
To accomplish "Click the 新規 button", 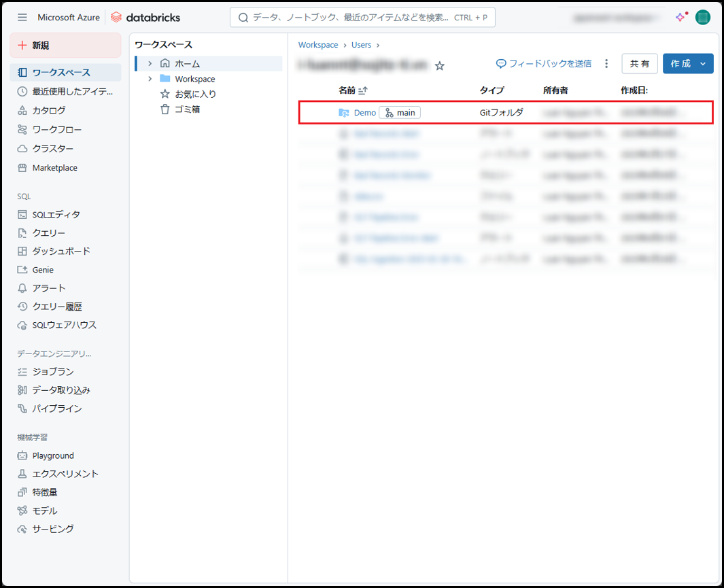I will tap(65, 46).
